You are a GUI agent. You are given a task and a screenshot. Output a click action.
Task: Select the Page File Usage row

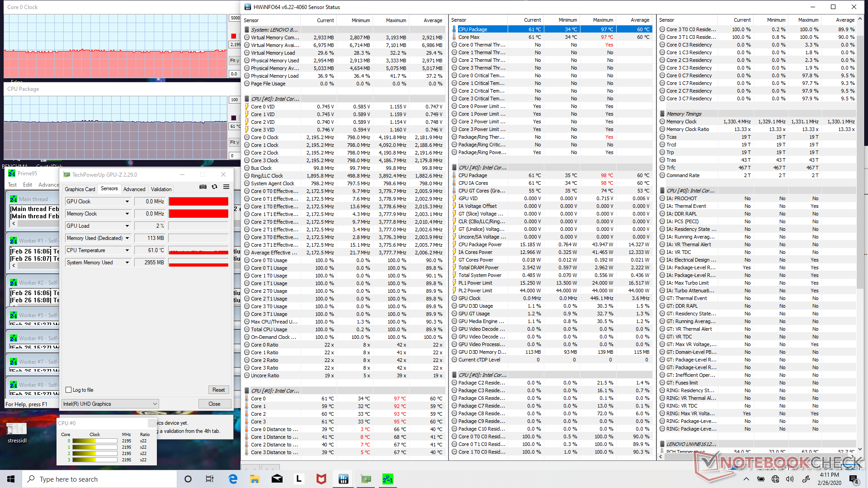click(344, 84)
